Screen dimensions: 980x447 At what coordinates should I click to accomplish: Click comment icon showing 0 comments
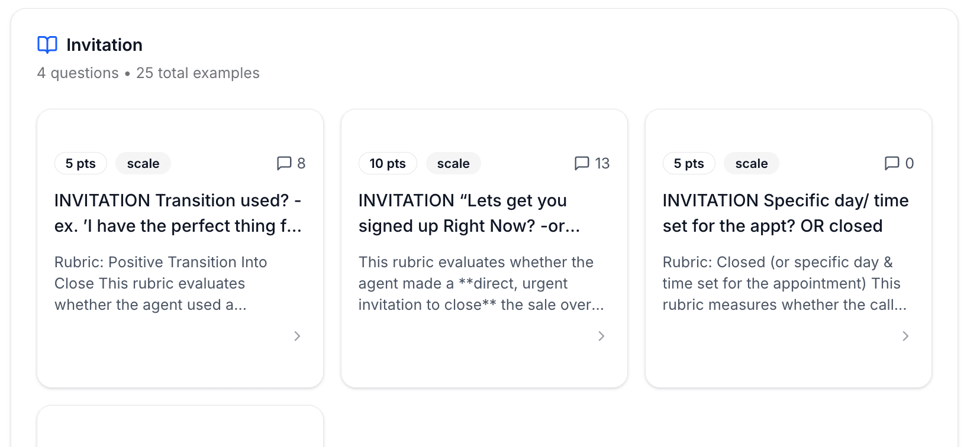point(891,163)
